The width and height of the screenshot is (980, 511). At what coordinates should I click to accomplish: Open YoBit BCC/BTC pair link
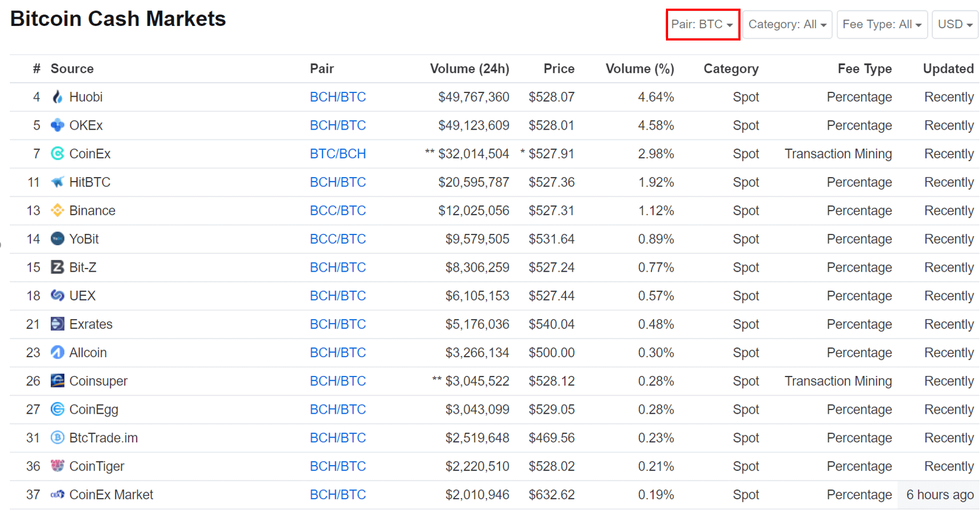[x=338, y=239]
